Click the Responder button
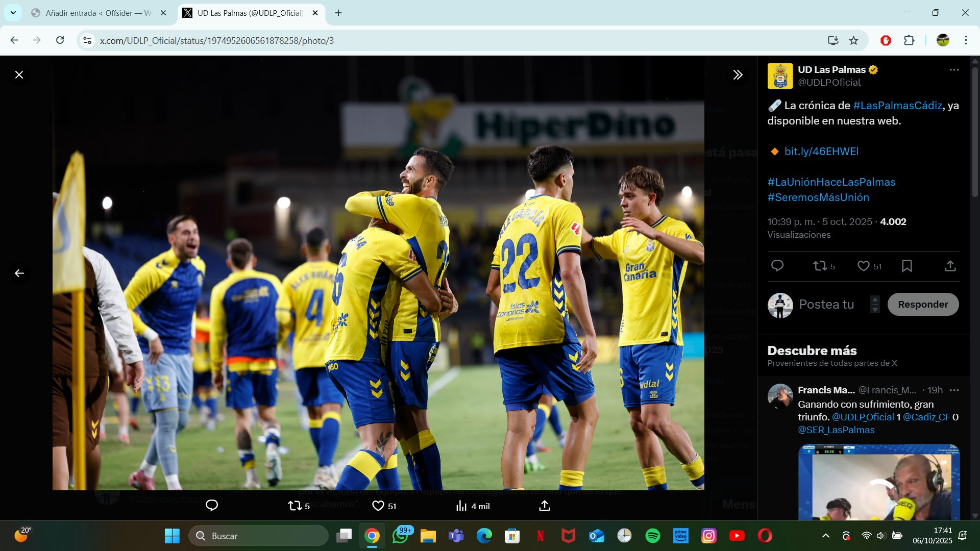 pyautogui.click(x=923, y=305)
